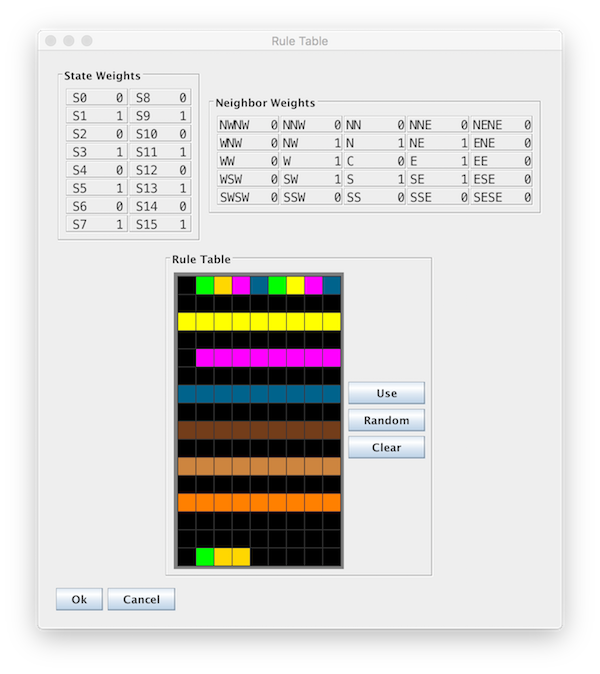This screenshot has height=674, width=600.
Task: Edit the S neighbor weight
Action: [375, 179]
